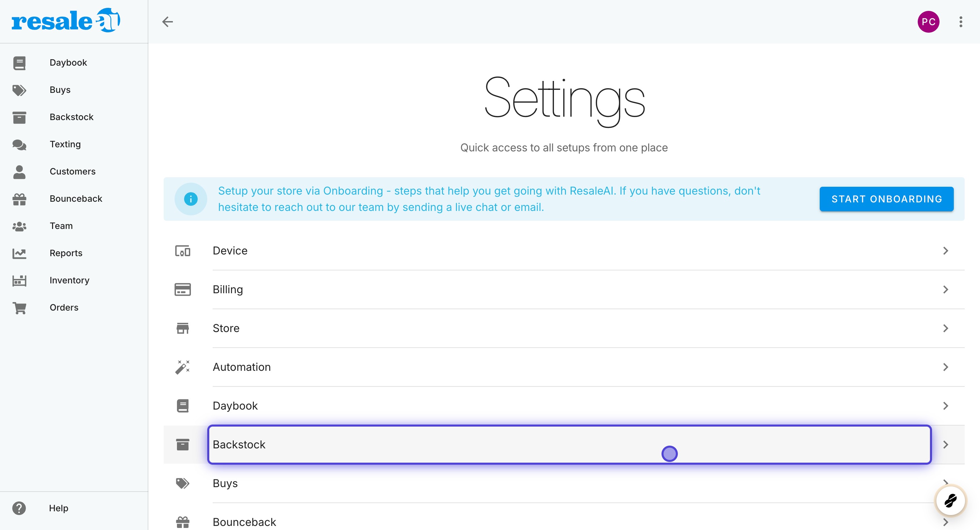Open Buys in the sidebar menu
Viewport: 980px width, 530px height.
(74, 90)
